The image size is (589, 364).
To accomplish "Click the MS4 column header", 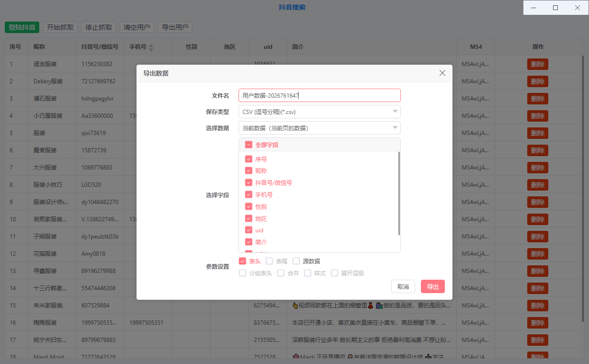I will 476,47.
